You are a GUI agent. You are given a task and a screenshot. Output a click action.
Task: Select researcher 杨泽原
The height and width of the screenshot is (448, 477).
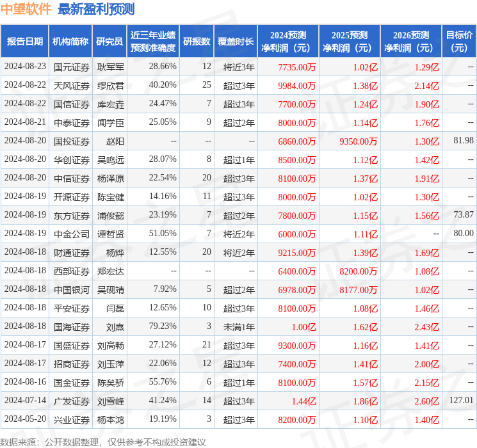click(111, 179)
